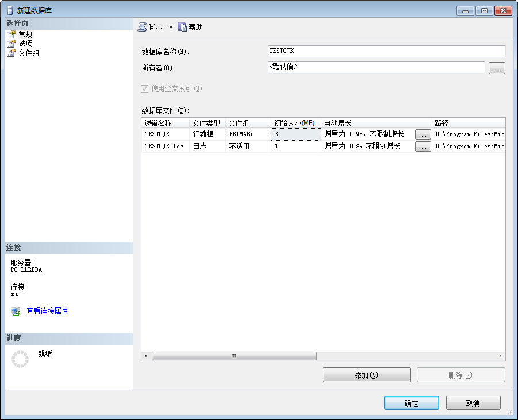Click the 日志 file type cell
This screenshot has height=420, width=518.
pyautogui.click(x=208, y=147)
